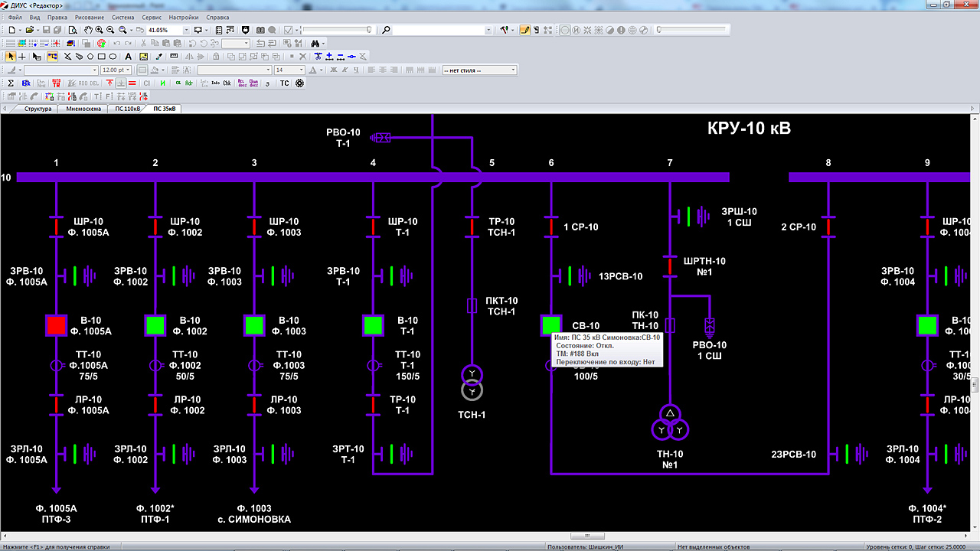The width and height of the screenshot is (980, 551).
Task: Click the binoculars find icon
Action: [315, 44]
